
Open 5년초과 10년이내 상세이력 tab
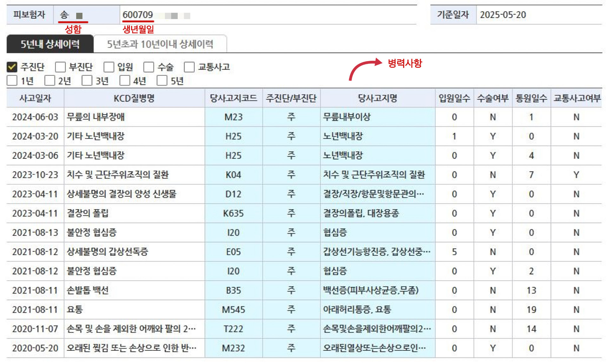click(160, 44)
